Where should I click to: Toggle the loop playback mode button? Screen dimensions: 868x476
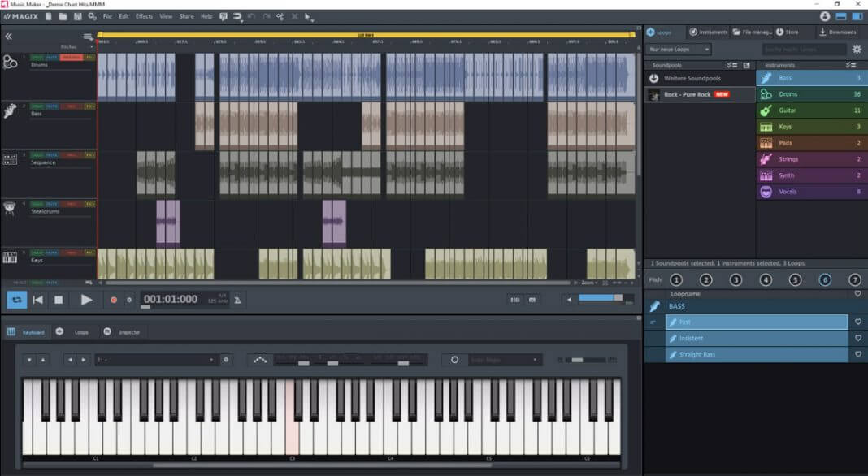click(16, 300)
